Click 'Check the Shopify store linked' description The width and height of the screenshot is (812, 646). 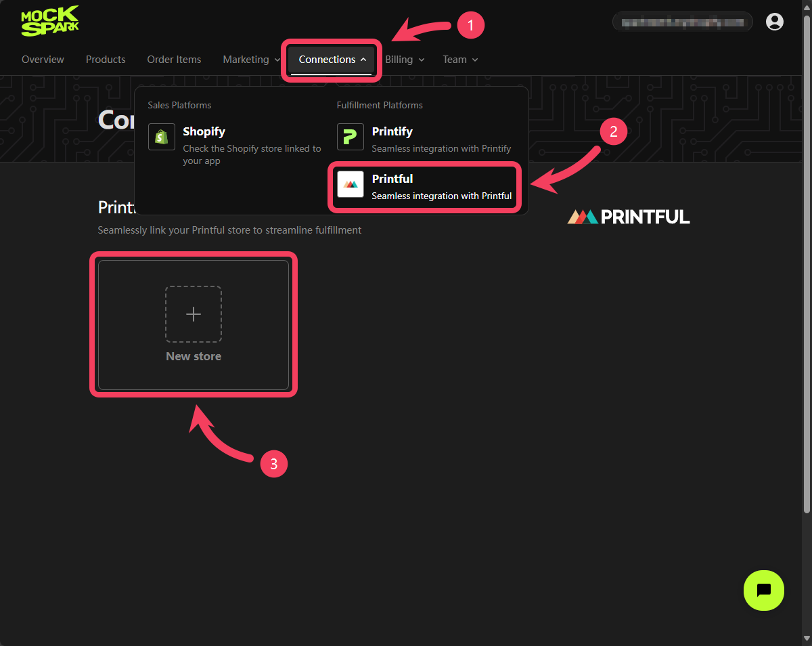click(x=252, y=154)
